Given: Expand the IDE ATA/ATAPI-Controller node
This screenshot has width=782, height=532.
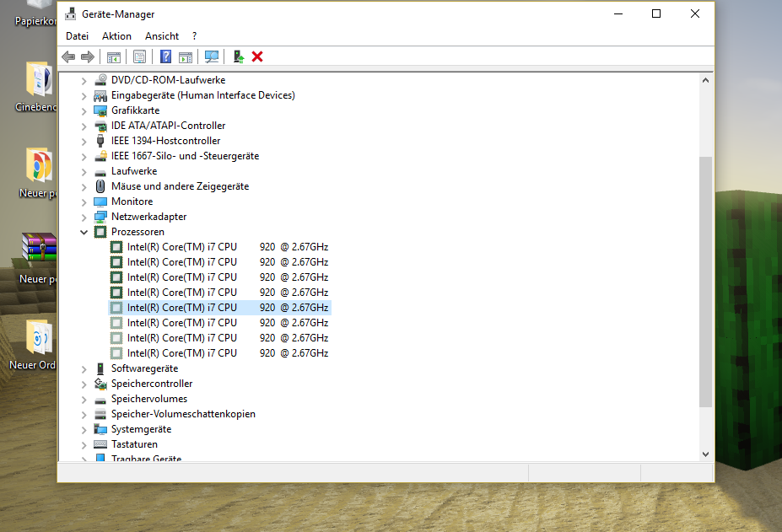Looking at the screenshot, I should point(84,126).
